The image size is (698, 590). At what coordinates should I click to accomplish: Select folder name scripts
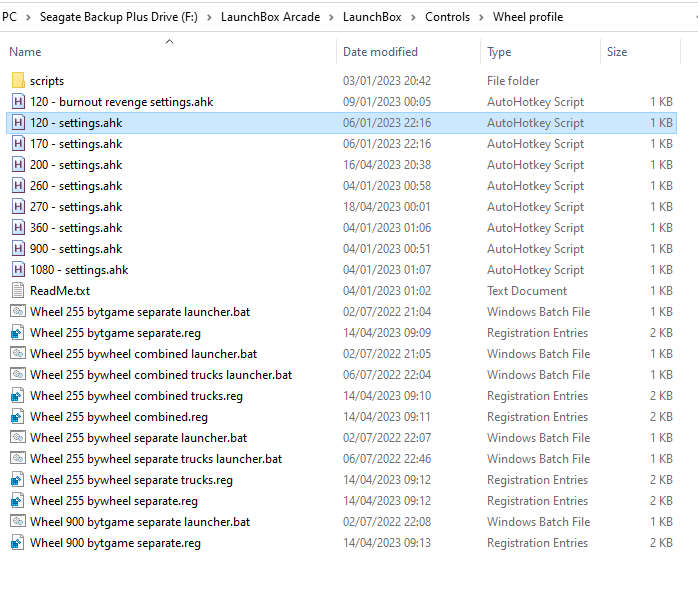point(47,81)
